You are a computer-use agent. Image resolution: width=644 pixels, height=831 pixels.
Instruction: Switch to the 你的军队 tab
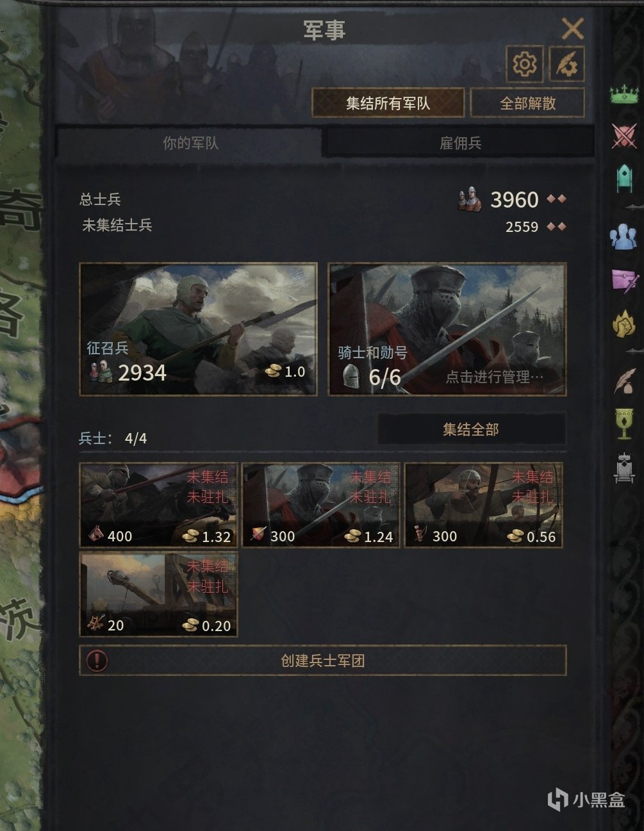click(x=190, y=142)
